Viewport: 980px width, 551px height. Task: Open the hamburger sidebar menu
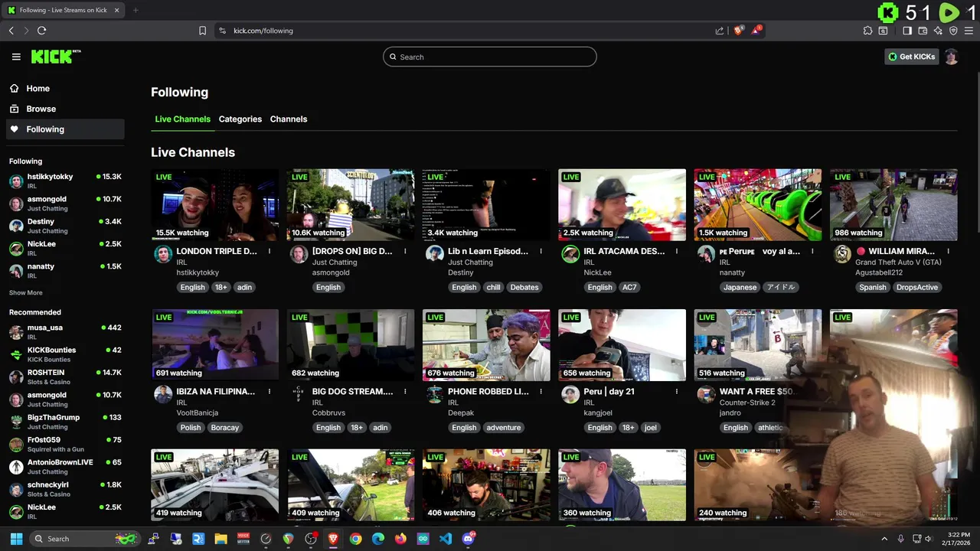point(16,57)
